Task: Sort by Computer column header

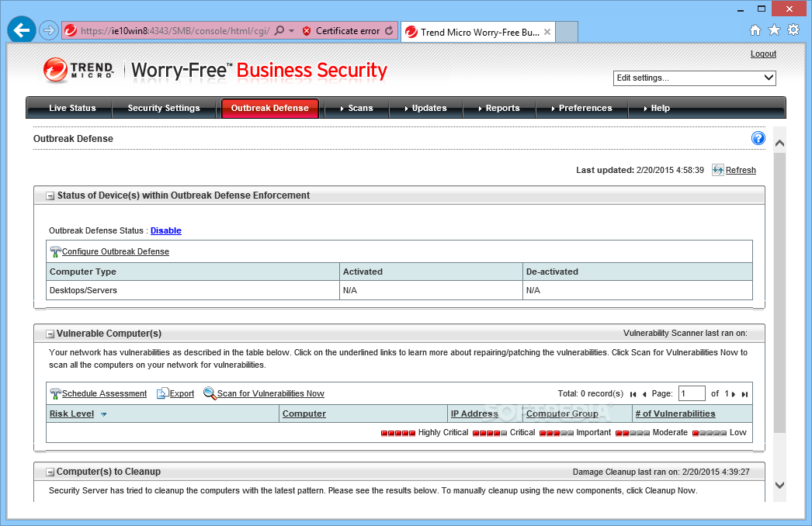Action: [304, 414]
